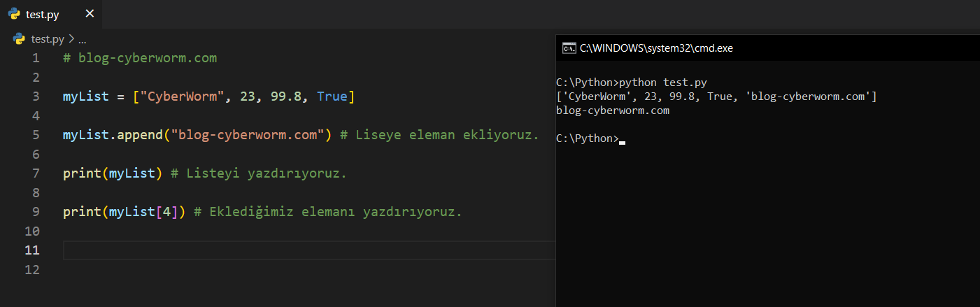Click the index 4 inside myList[4]
This screenshot has width=980, height=307.
pyautogui.click(x=166, y=212)
